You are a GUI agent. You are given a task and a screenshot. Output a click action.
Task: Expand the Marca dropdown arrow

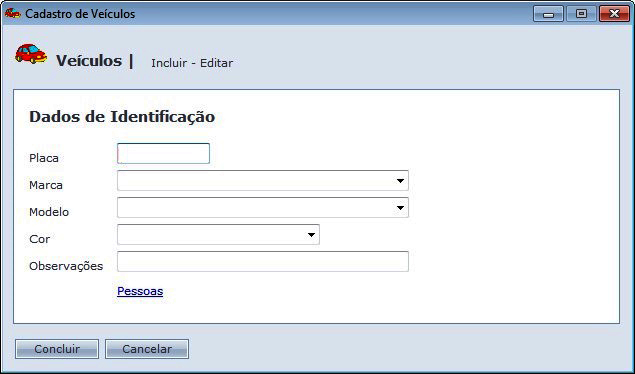400,181
